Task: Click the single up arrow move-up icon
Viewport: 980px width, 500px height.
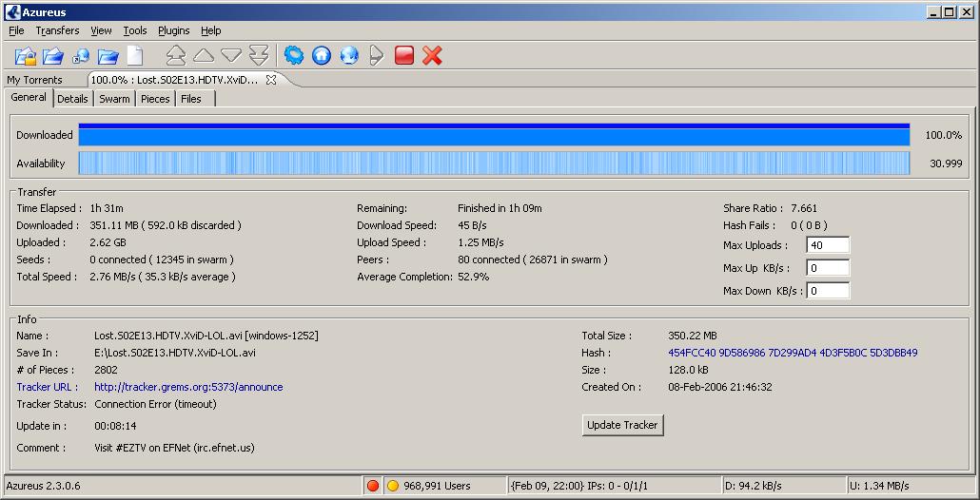Action: pyautogui.click(x=204, y=55)
